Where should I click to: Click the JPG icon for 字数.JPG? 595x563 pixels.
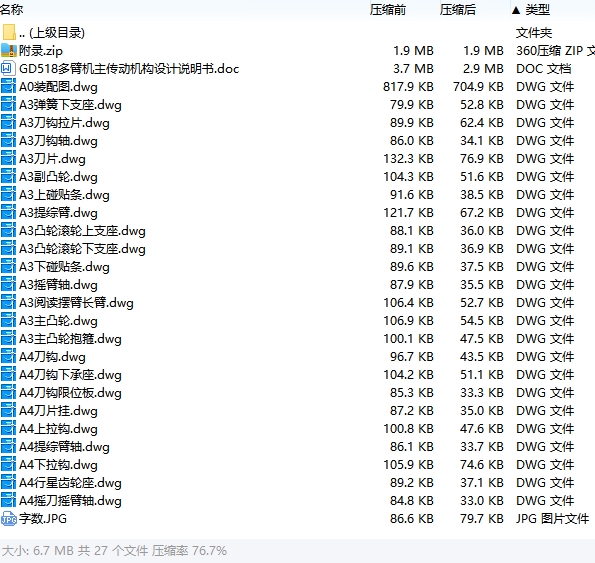click(9, 519)
